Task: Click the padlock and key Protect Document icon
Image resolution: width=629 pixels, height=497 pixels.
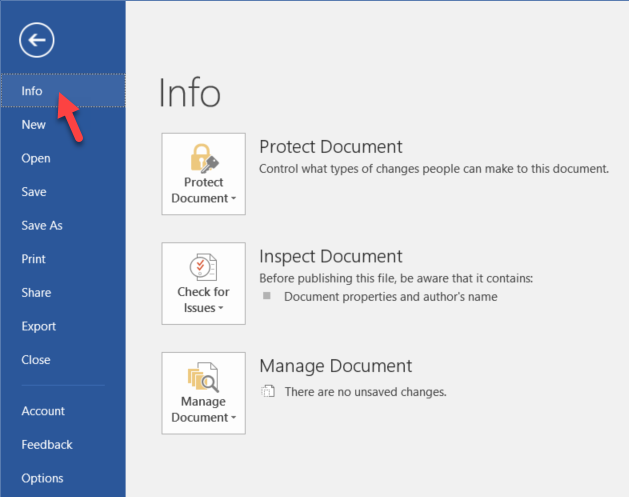Action: [204, 158]
